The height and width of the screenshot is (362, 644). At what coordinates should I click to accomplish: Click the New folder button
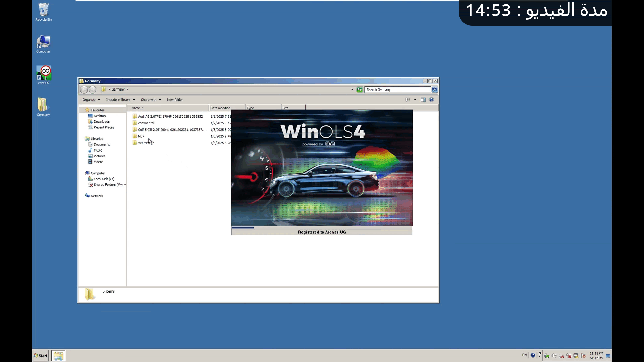tap(175, 100)
